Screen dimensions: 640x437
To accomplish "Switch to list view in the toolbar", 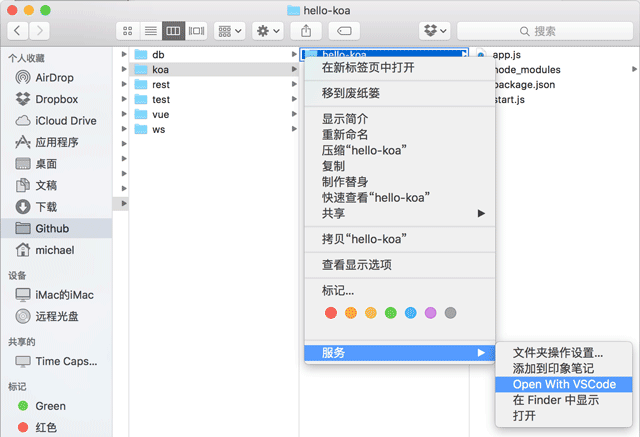I will 150,31.
